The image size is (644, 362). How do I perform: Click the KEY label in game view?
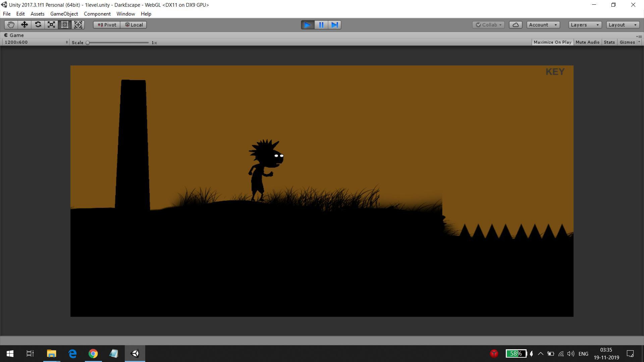[x=555, y=72]
